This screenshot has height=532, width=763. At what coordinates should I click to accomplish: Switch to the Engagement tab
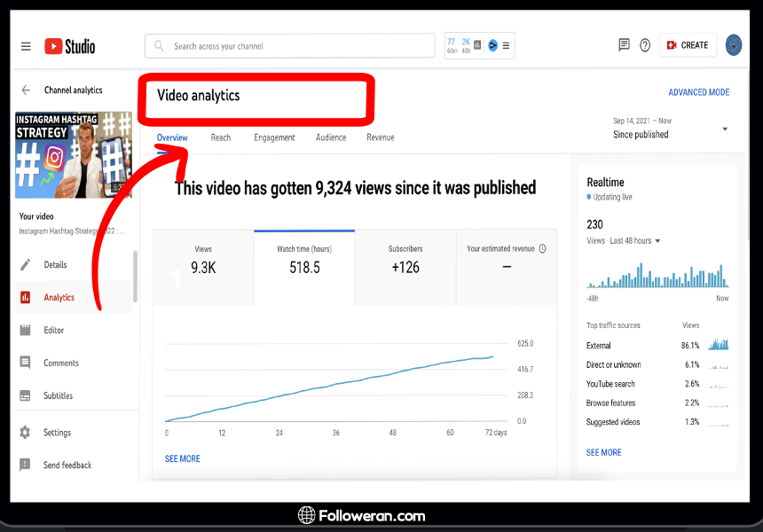coord(274,138)
